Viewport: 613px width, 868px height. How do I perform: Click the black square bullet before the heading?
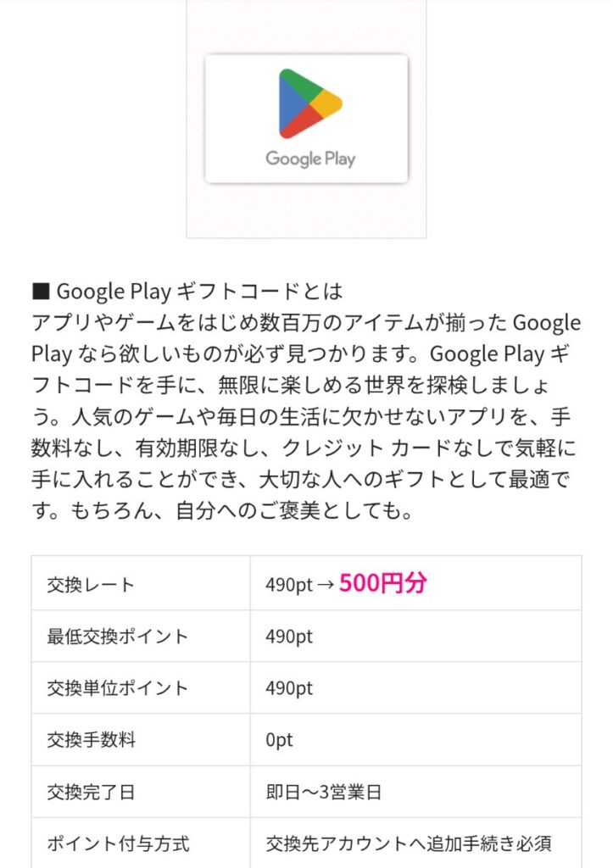point(40,292)
